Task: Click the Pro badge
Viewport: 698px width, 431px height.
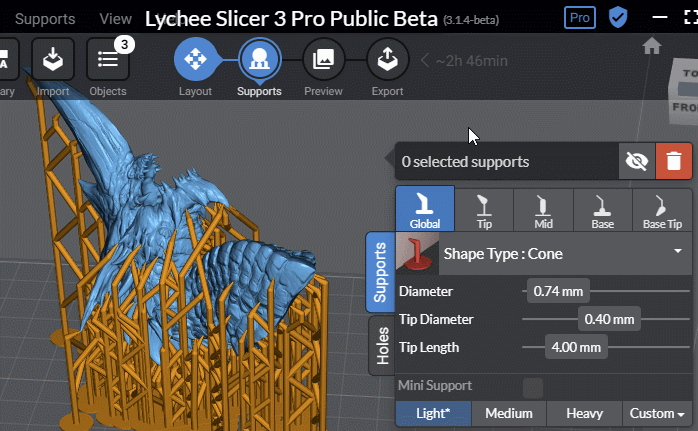Action: pyautogui.click(x=580, y=18)
